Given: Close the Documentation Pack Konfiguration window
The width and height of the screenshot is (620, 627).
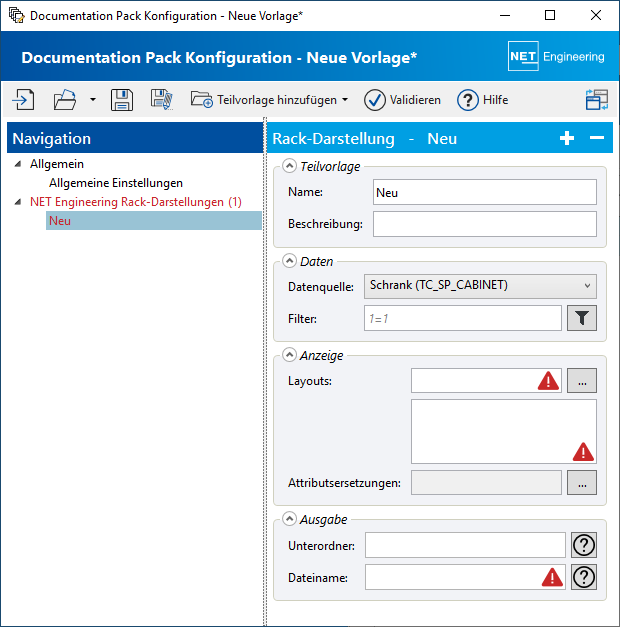Looking at the screenshot, I should (596, 16).
